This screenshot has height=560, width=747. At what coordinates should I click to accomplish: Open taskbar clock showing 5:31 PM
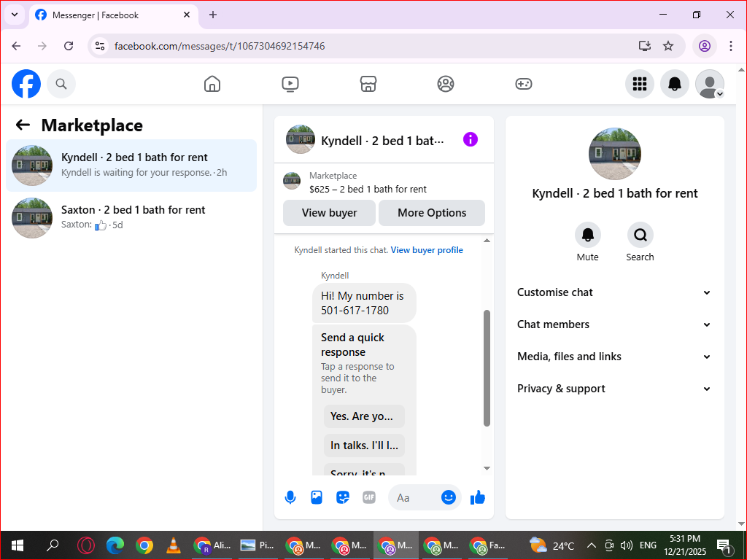point(685,545)
